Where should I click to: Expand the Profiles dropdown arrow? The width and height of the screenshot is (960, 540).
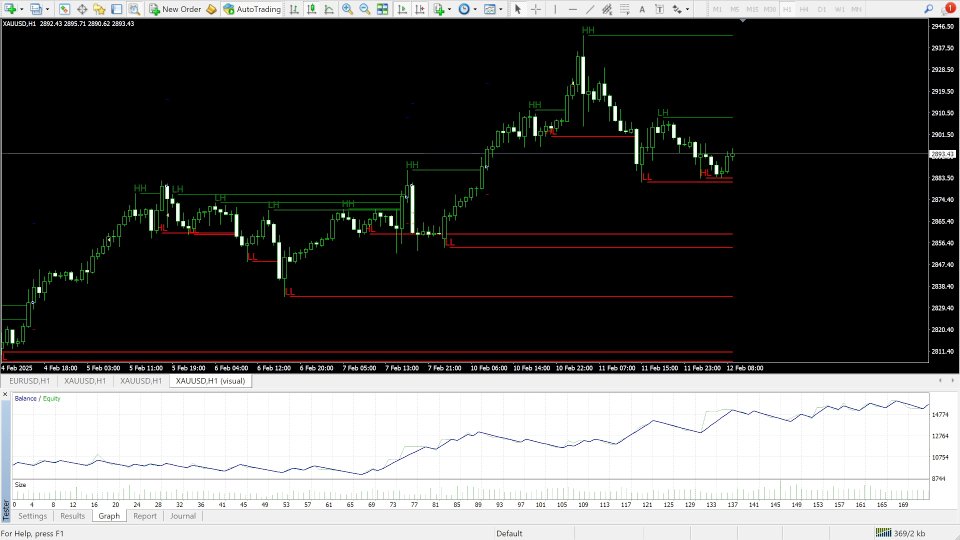47,9
